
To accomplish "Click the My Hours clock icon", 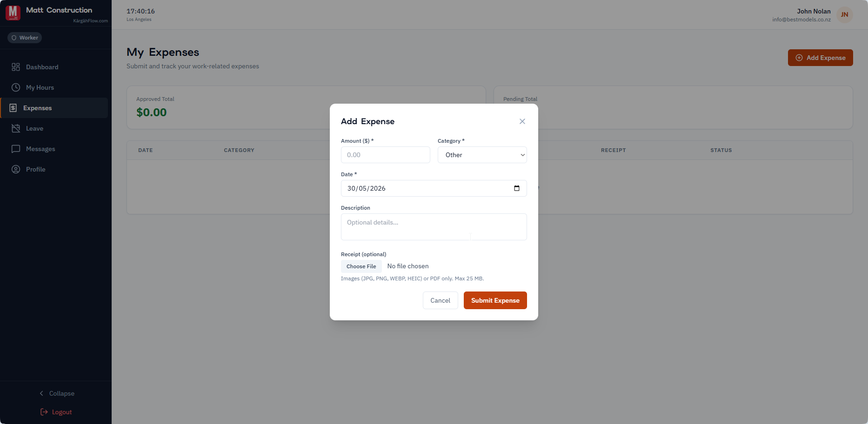I will tap(16, 87).
